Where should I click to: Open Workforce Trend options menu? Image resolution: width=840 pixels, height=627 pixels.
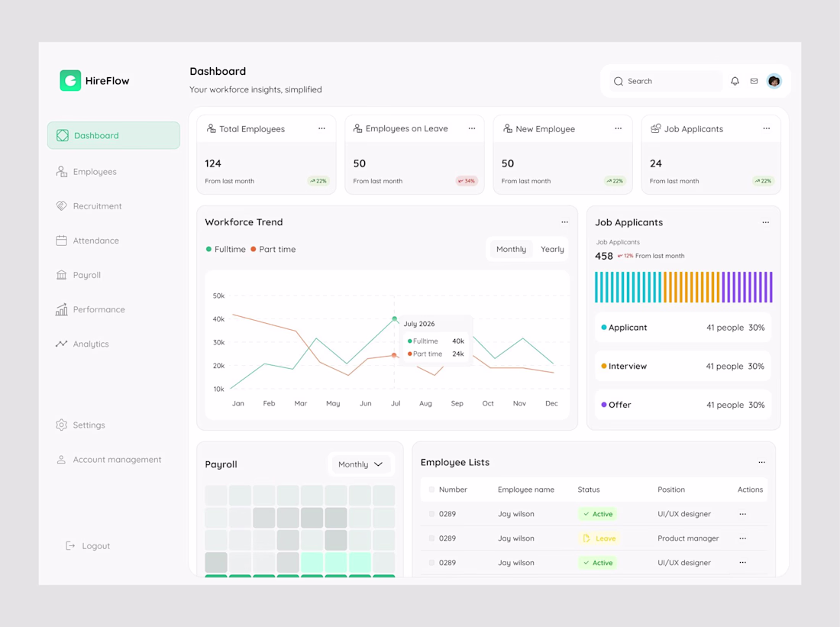click(564, 222)
